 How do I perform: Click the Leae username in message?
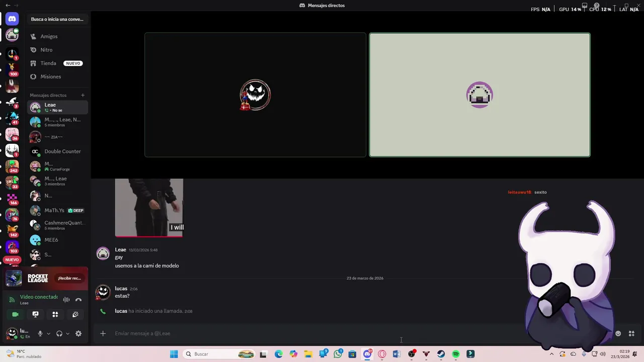pos(121,250)
